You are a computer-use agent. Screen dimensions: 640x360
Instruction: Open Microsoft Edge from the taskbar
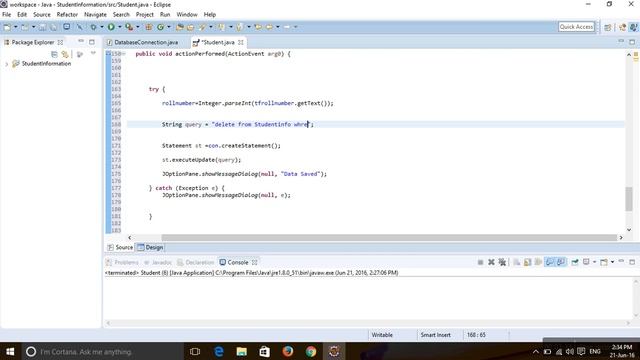coord(219,351)
